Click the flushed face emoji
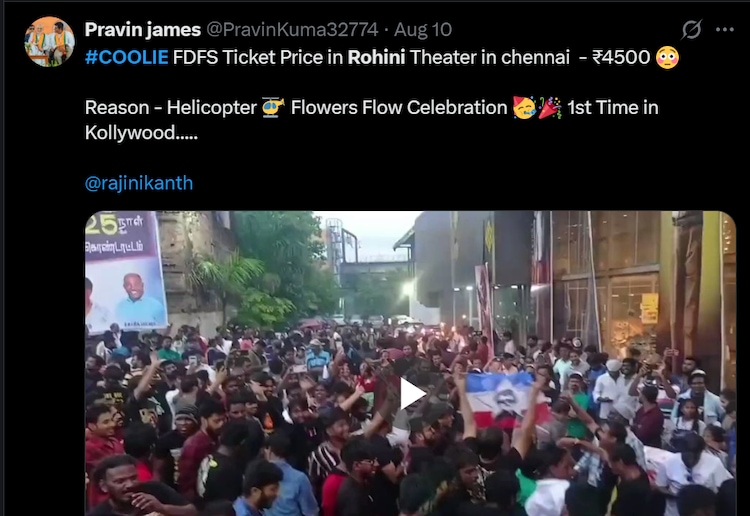The image size is (750, 516). coord(667,57)
